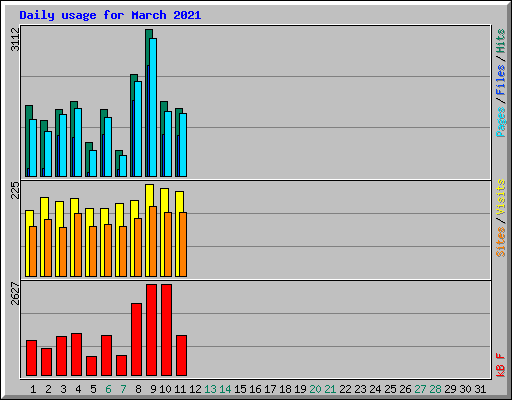Click the x-axis day label '31'

(x=480, y=389)
